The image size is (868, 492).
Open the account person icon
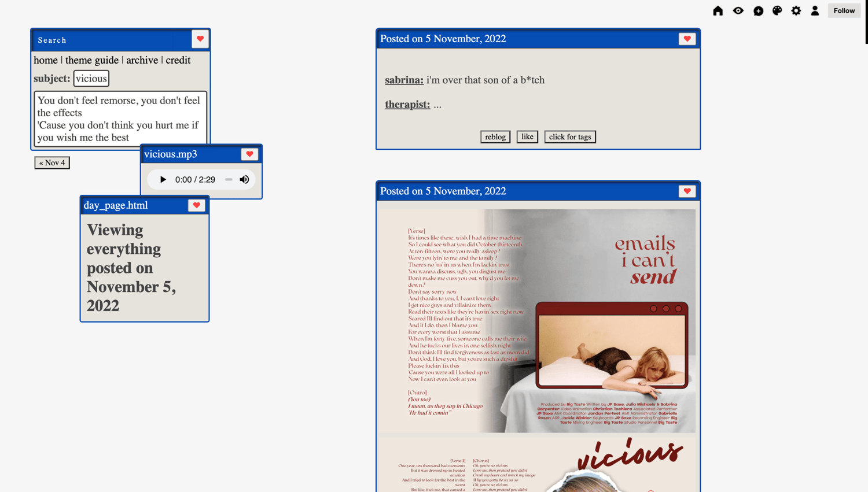coord(815,11)
